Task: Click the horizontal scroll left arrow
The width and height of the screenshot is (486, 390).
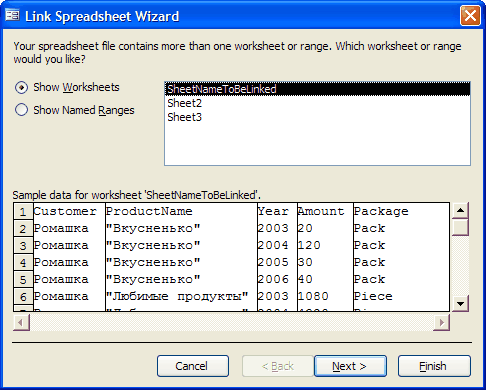Action: pyautogui.click(x=21, y=322)
